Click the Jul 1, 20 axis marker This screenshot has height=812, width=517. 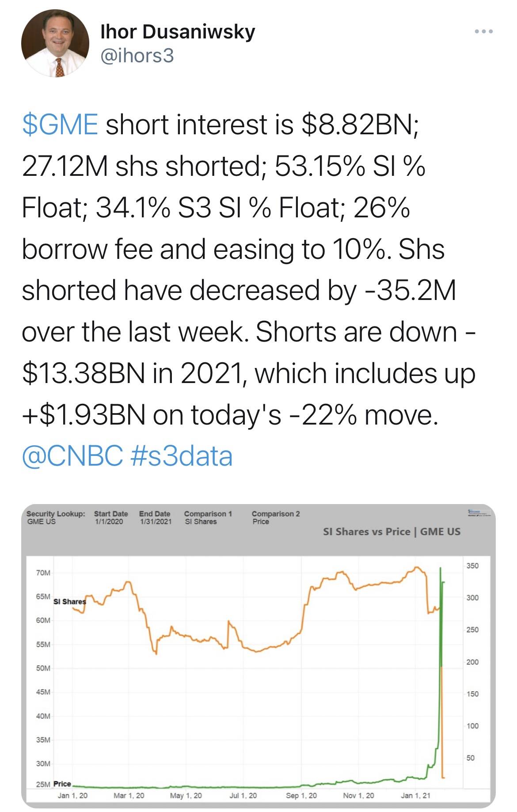click(x=243, y=795)
